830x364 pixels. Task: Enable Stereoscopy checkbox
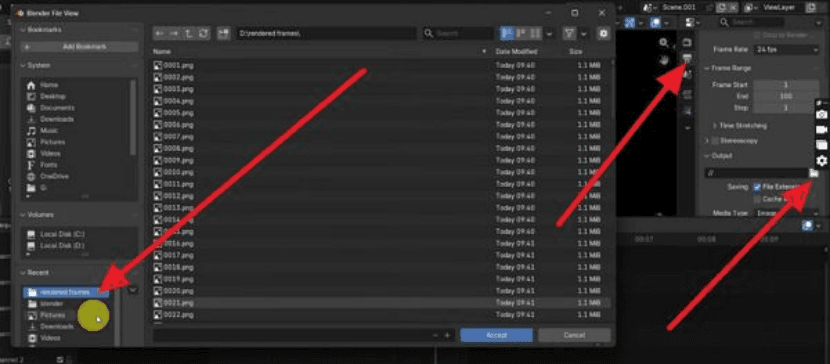(715, 141)
